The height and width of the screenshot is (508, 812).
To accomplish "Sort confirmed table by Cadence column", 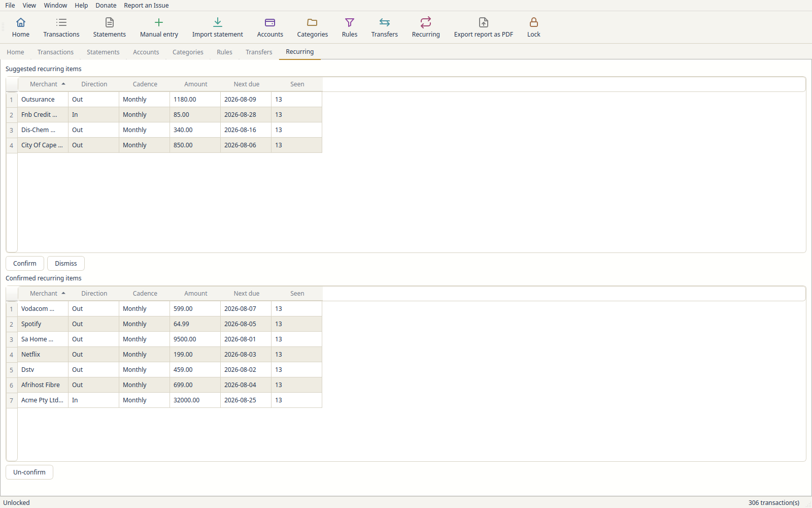I will click(x=145, y=294).
